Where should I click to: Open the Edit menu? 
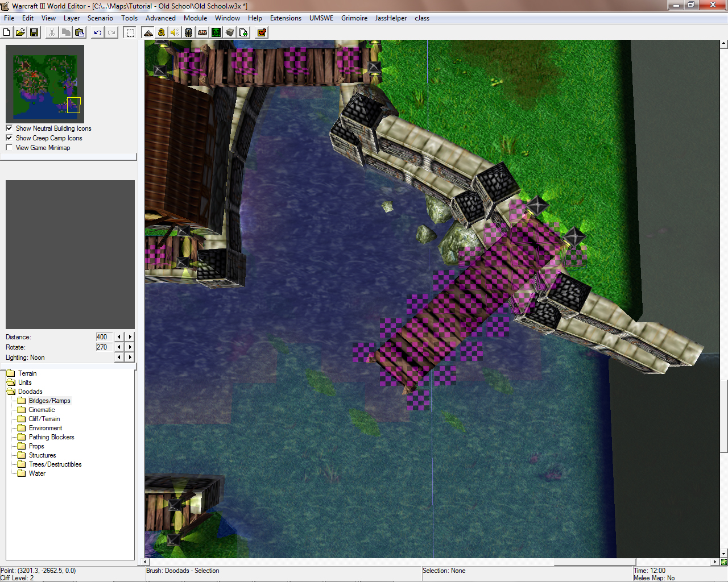pyautogui.click(x=28, y=18)
